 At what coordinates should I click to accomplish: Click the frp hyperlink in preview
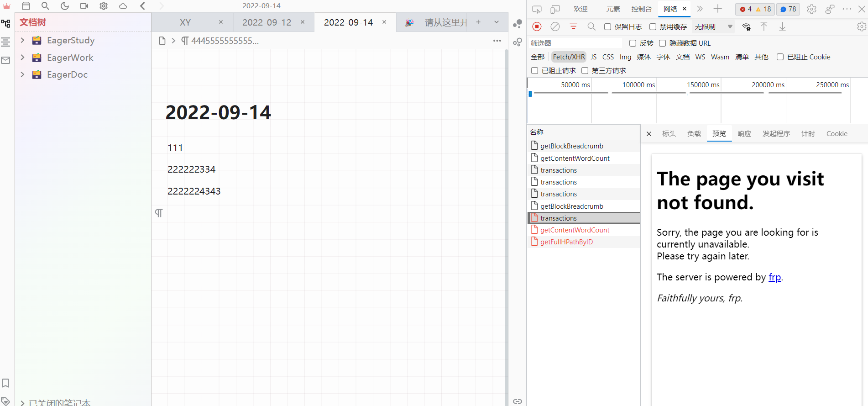(774, 277)
